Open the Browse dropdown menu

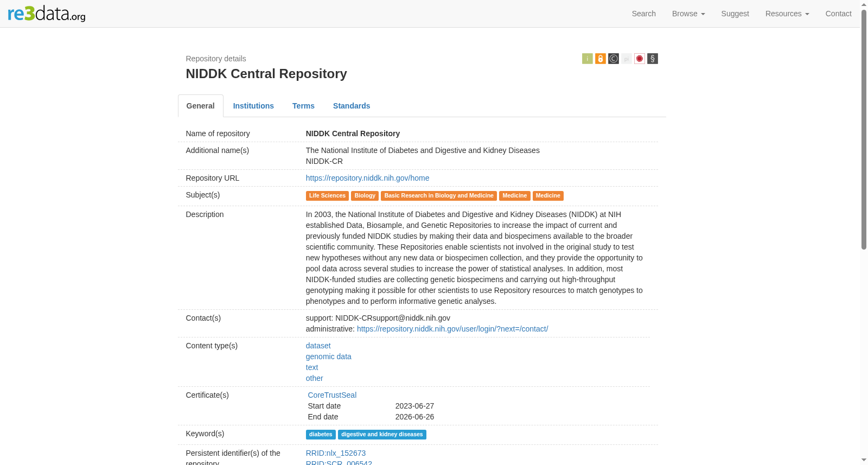coord(688,14)
